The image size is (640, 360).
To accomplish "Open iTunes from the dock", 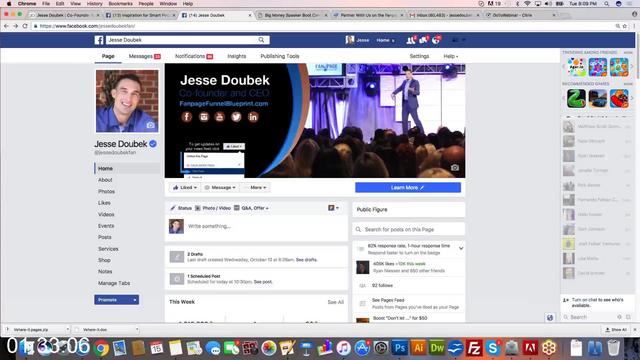I will (x=344, y=348).
